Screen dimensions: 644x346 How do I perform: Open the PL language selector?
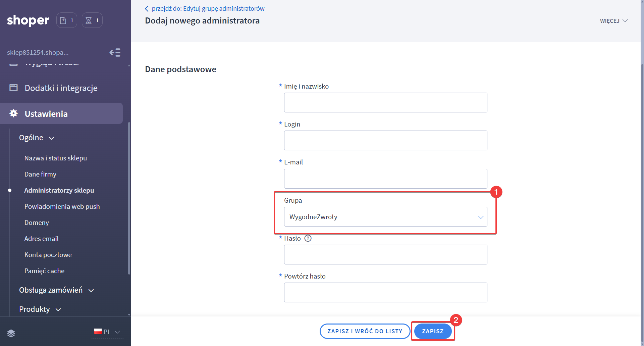point(107,332)
